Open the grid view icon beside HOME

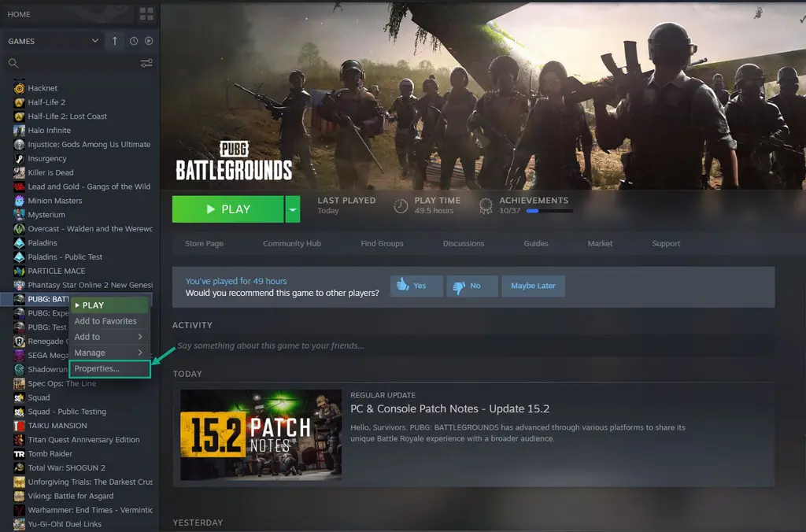[x=146, y=14]
